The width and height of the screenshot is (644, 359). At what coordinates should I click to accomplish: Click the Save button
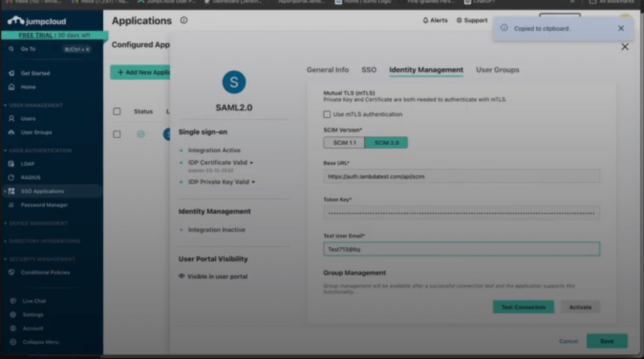pos(606,341)
